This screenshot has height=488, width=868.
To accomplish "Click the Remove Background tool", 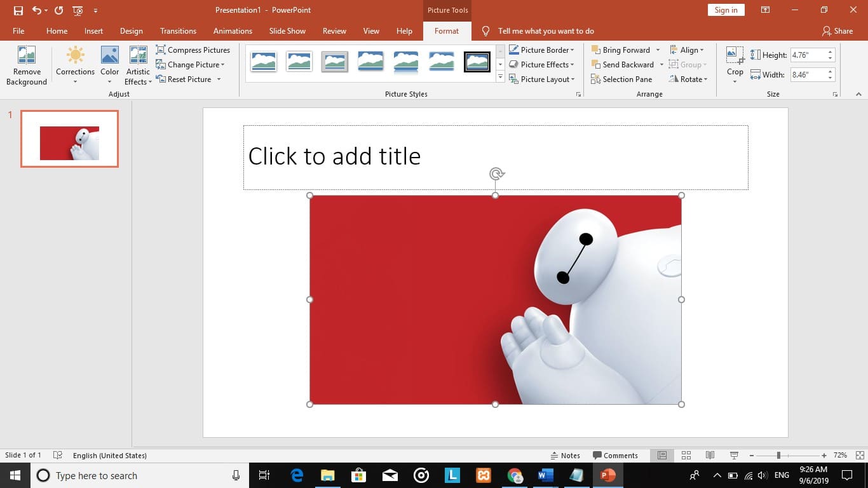I will pos(27,65).
